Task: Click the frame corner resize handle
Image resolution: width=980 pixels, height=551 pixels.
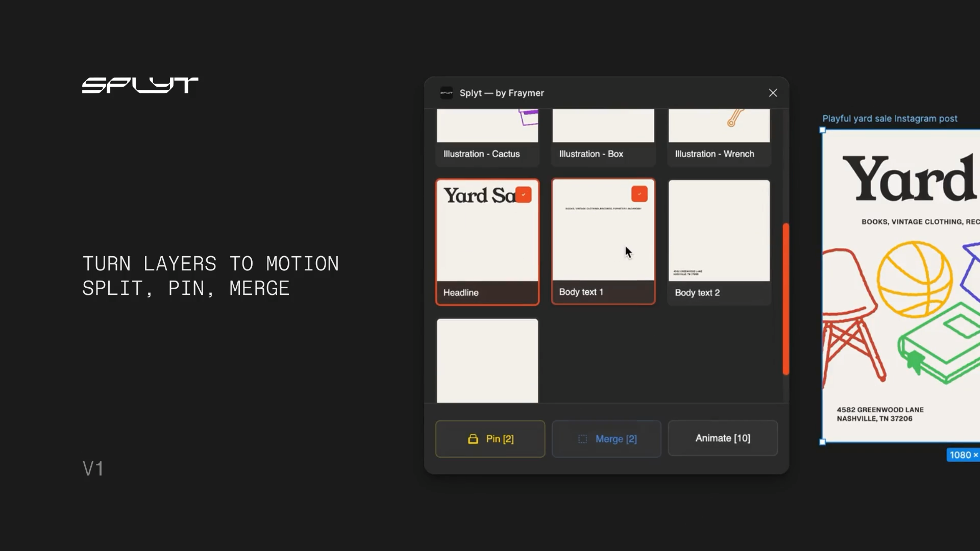Action: pos(822,443)
